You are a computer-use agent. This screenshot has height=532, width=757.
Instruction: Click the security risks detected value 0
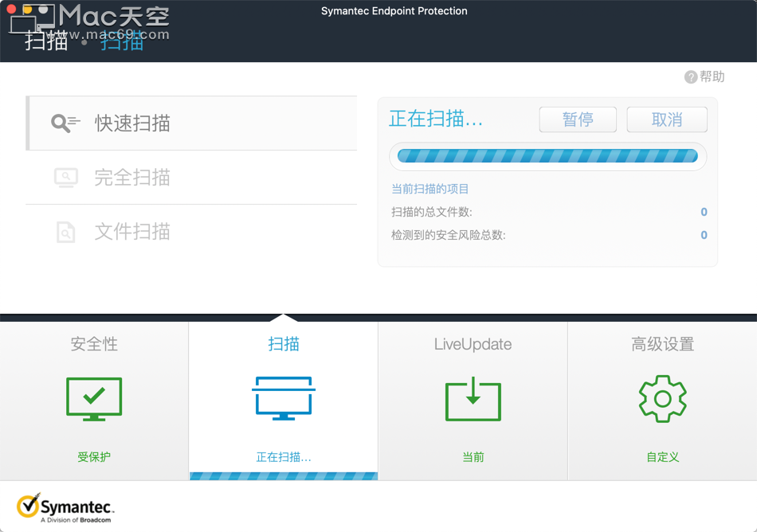click(x=704, y=235)
